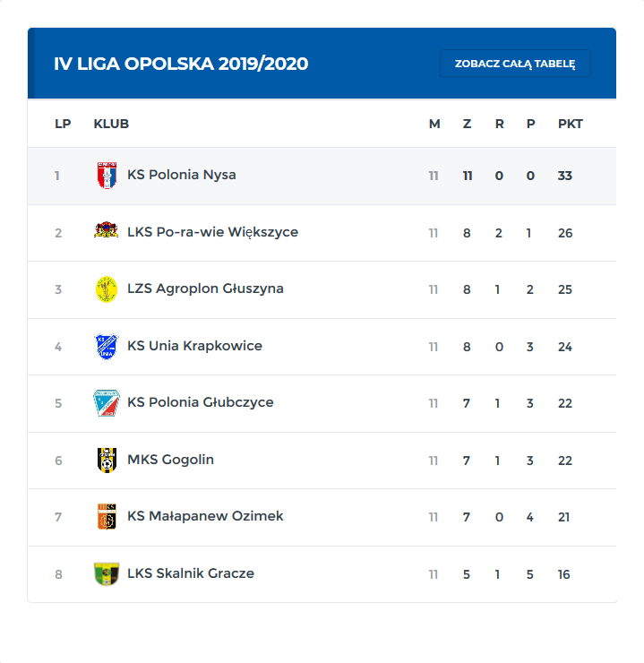Image resolution: width=644 pixels, height=663 pixels.
Task: Click the LKS Po-ra-wie Większyce crest icon
Action: [107, 231]
